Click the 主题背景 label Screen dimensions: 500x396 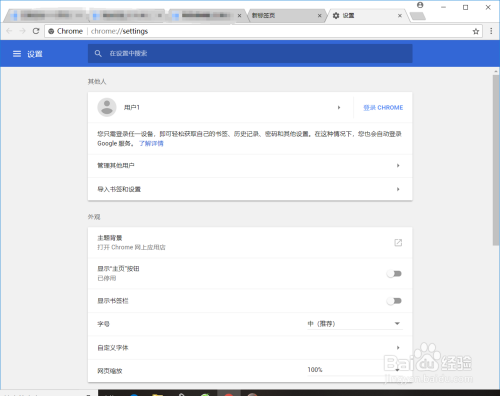[110, 238]
